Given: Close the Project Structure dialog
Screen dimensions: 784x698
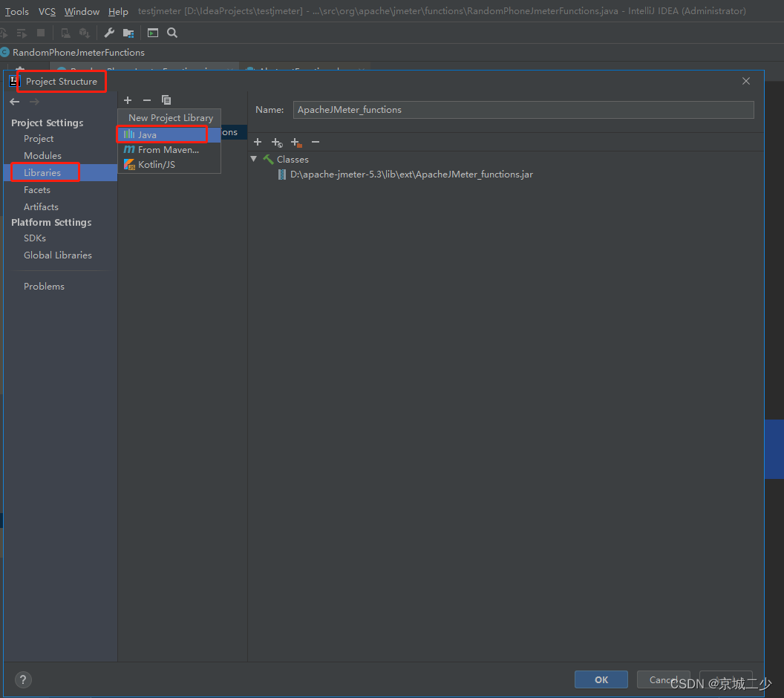Looking at the screenshot, I should [746, 81].
